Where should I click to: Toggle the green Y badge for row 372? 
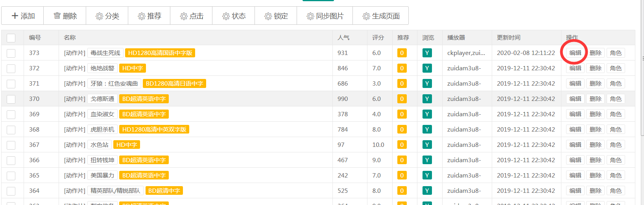point(427,68)
